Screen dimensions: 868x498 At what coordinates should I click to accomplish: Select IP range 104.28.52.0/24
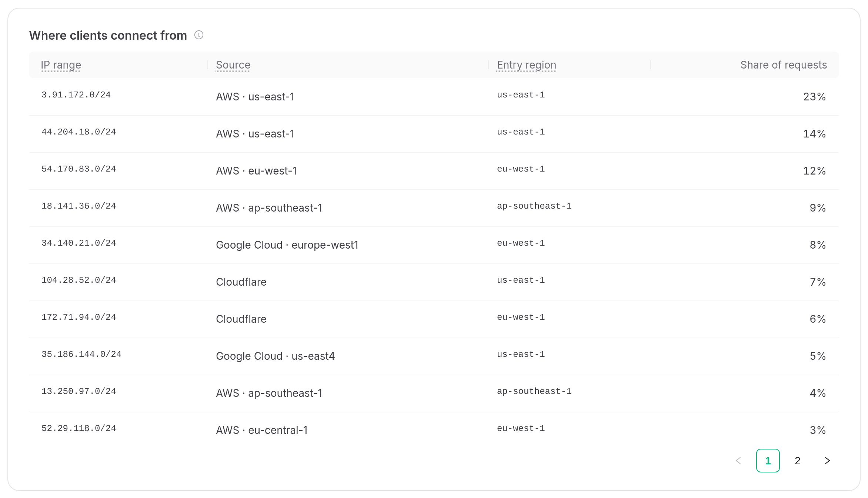tap(79, 280)
